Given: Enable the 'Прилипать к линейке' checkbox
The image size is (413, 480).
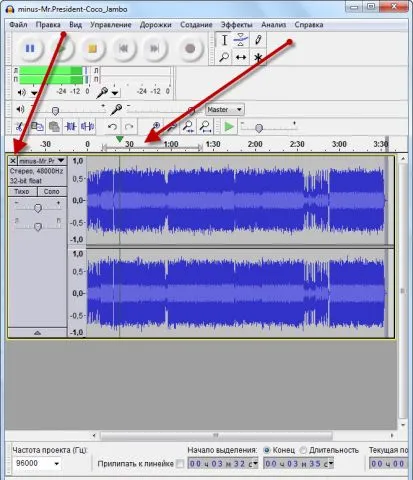Looking at the screenshot, I should click(x=180, y=464).
